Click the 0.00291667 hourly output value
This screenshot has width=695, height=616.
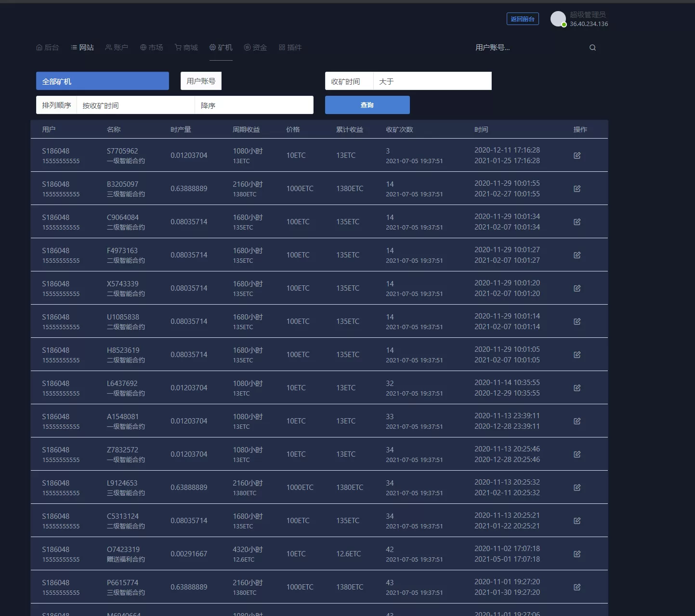click(x=189, y=554)
